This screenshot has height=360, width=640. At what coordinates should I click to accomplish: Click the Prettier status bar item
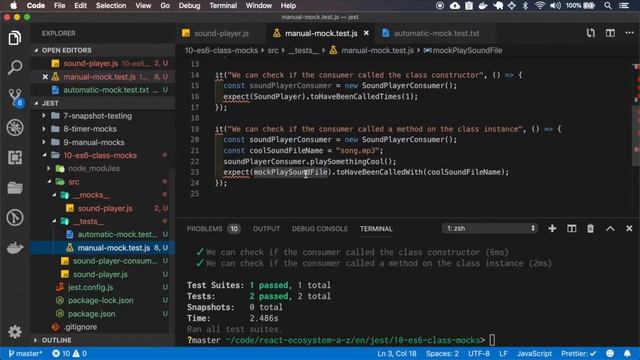(x=578, y=353)
